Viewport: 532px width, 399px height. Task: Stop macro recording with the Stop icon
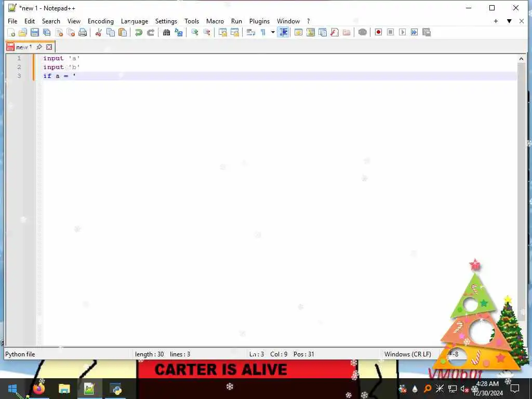click(390, 32)
